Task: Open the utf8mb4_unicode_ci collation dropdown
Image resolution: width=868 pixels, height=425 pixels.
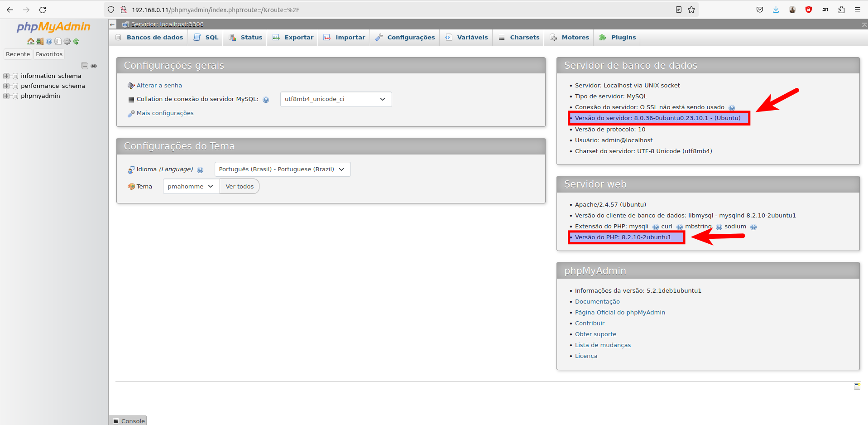Action: [336, 99]
